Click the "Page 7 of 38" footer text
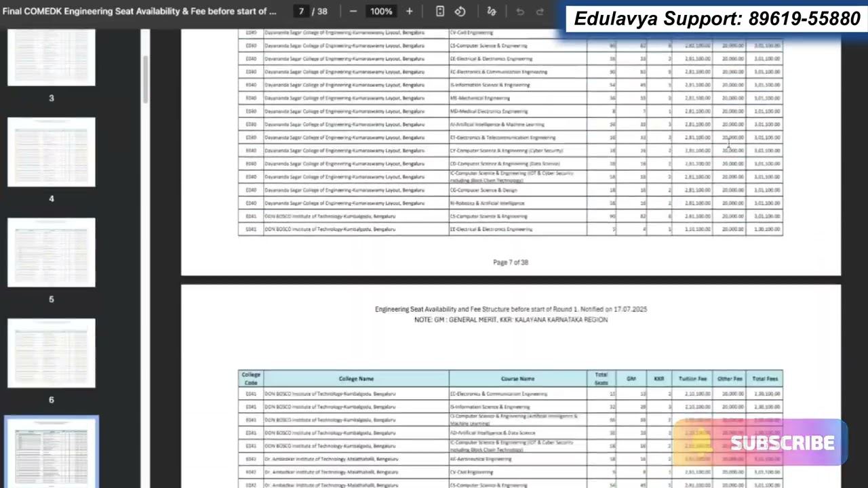 (511, 262)
